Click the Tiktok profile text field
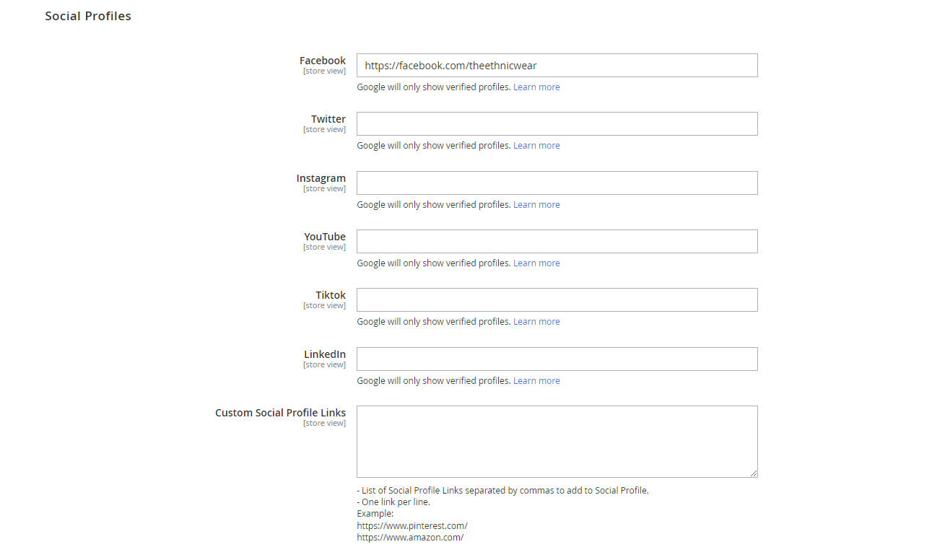945x560 pixels. click(x=557, y=300)
